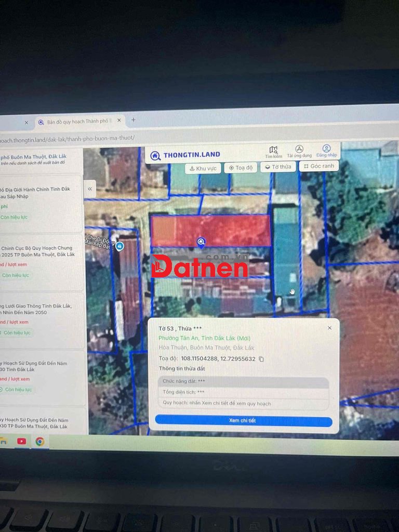The width and height of the screenshot is (399, 532).
Task: Click the Đăng nhập login icon
Action: click(x=326, y=151)
